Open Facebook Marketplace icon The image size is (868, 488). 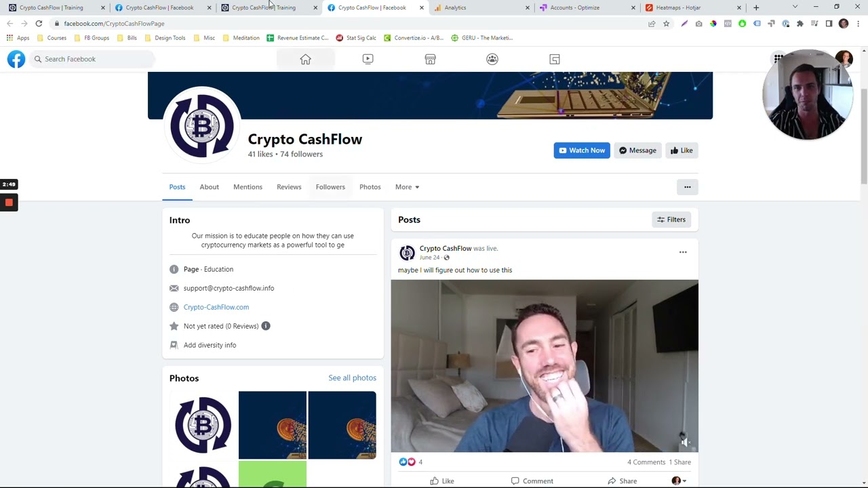[430, 59]
